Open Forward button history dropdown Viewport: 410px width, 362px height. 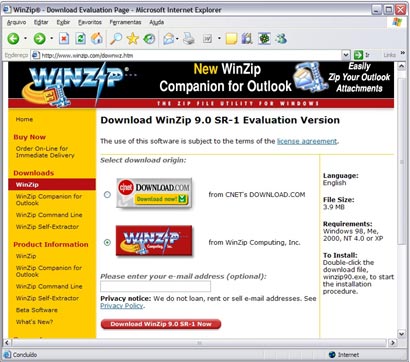(51, 39)
